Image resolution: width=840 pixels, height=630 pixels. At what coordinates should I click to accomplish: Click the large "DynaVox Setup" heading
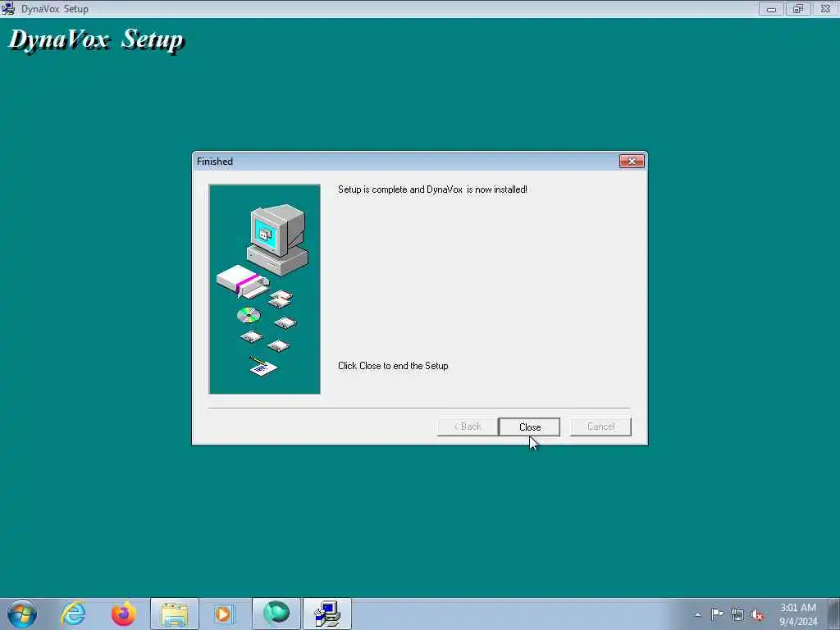(x=97, y=39)
